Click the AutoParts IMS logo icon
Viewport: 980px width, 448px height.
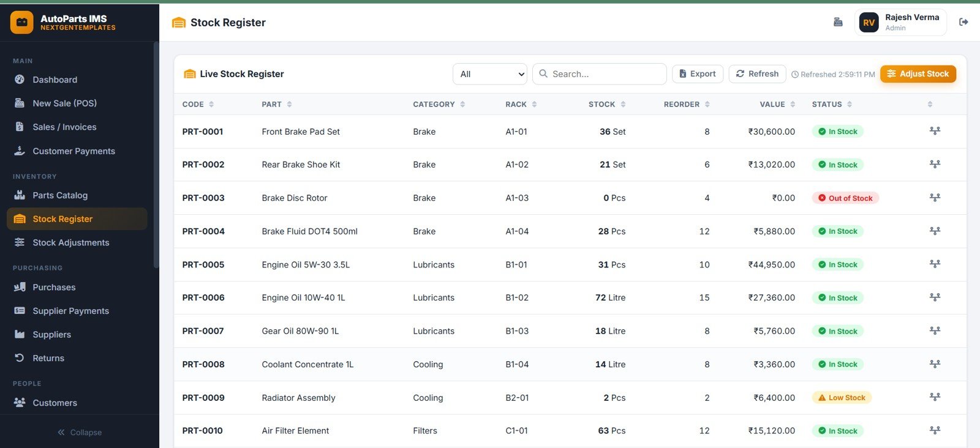click(x=22, y=22)
